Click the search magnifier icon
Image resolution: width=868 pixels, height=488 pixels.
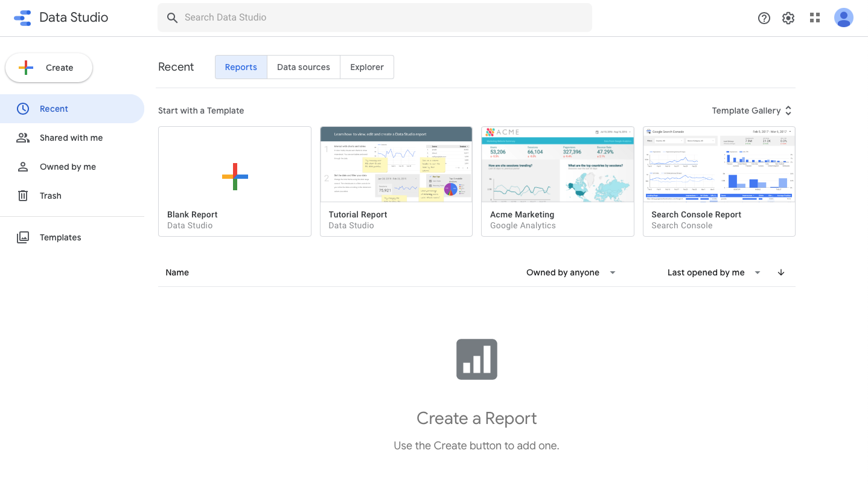(x=173, y=18)
